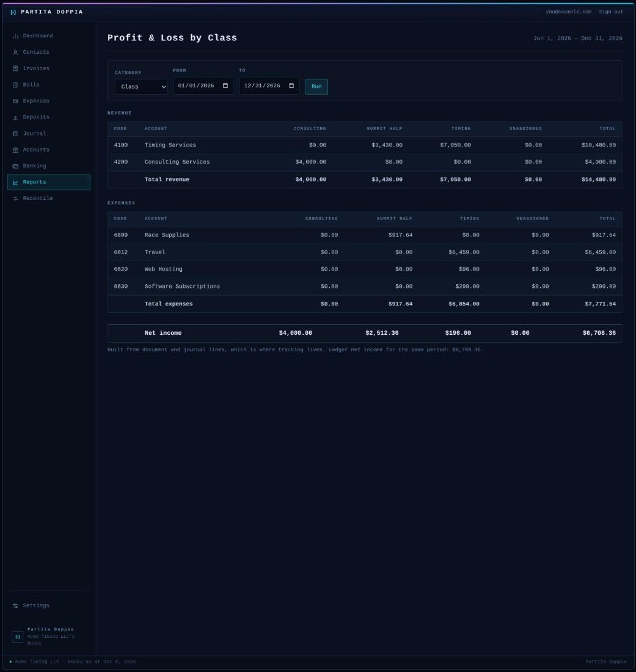636x672 pixels.
Task: Open the From date calendar picker icon
Action: tap(225, 86)
